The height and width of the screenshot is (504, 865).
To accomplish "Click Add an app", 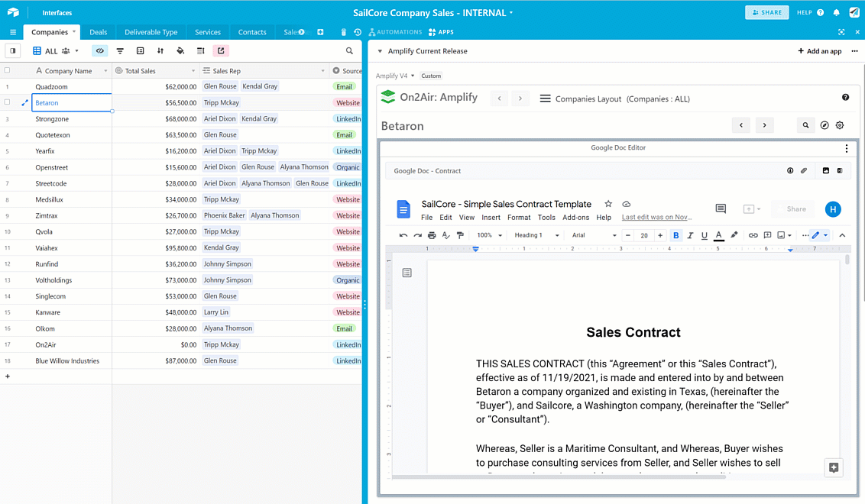I will tap(820, 51).
